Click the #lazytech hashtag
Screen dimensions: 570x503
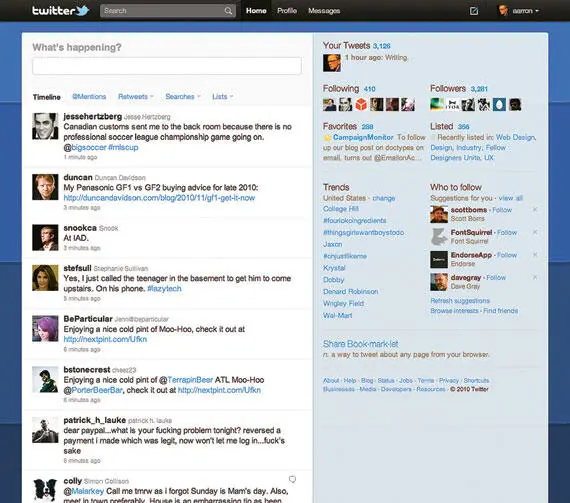click(x=164, y=289)
